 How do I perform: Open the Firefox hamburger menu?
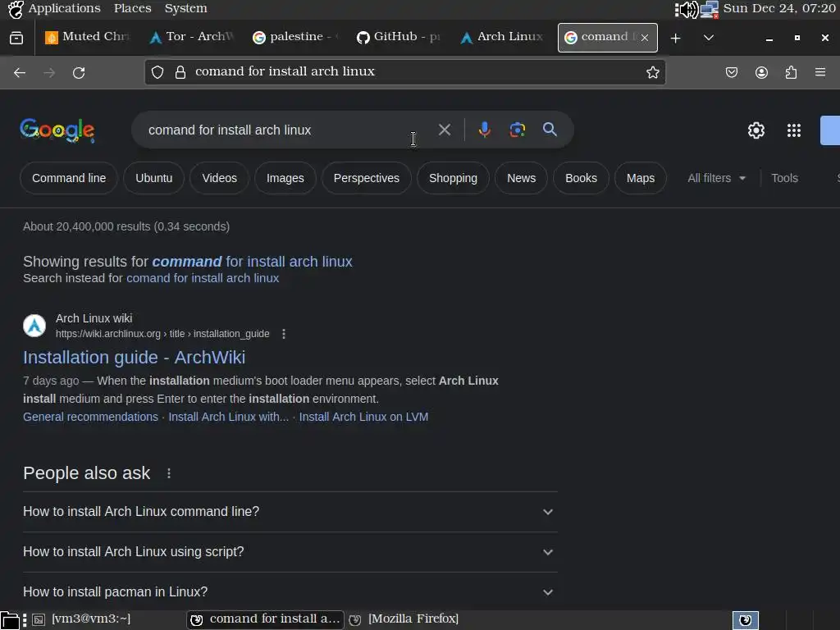(x=820, y=72)
